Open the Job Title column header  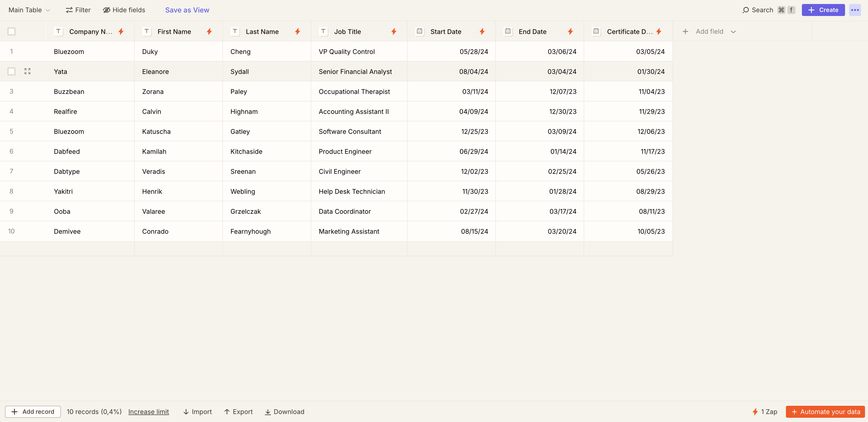click(x=359, y=31)
